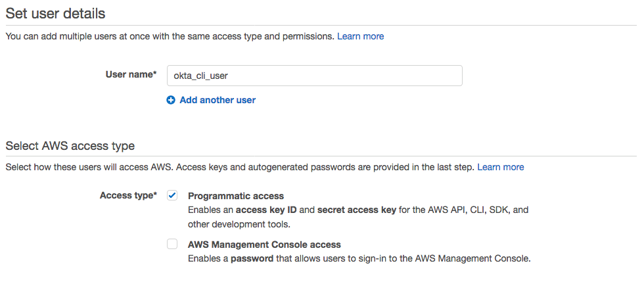This screenshot has width=644, height=282.
Task: Click the Select AWS access type heading
Action: (70, 146)
